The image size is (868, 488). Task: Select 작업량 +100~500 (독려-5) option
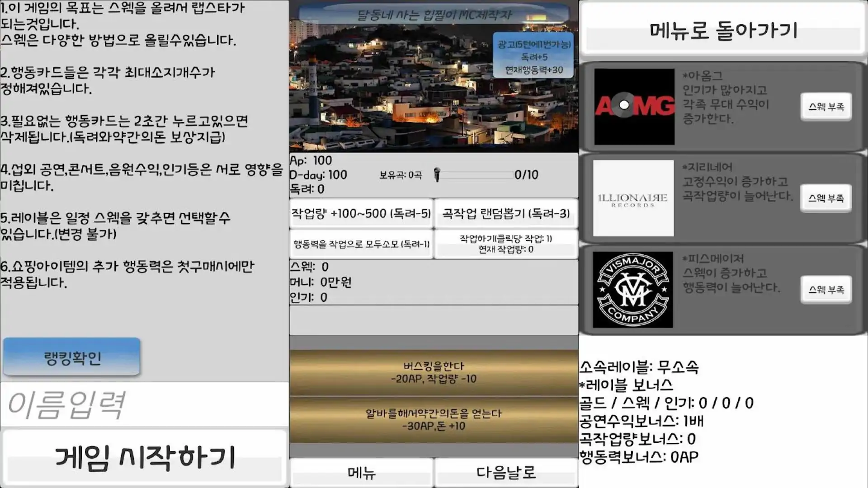click(x=361, y=213)
